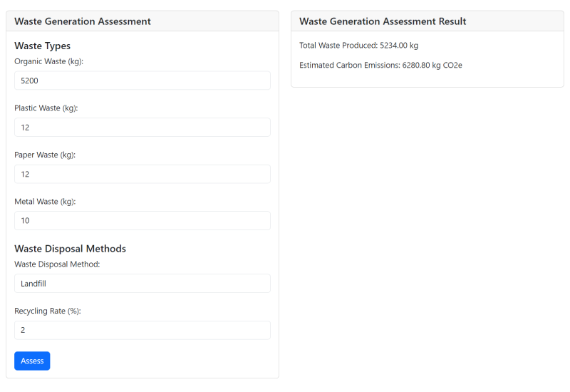This screenshot has height=392, width=570.
Task: Select the Paper Waste input box
Action: tap(142, 174)
